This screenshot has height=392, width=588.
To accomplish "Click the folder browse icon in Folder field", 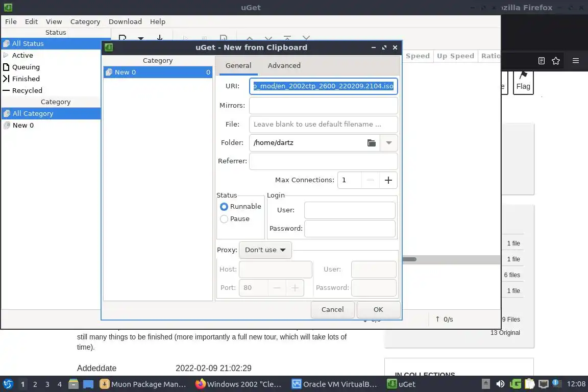I will [x=371, y=143].
